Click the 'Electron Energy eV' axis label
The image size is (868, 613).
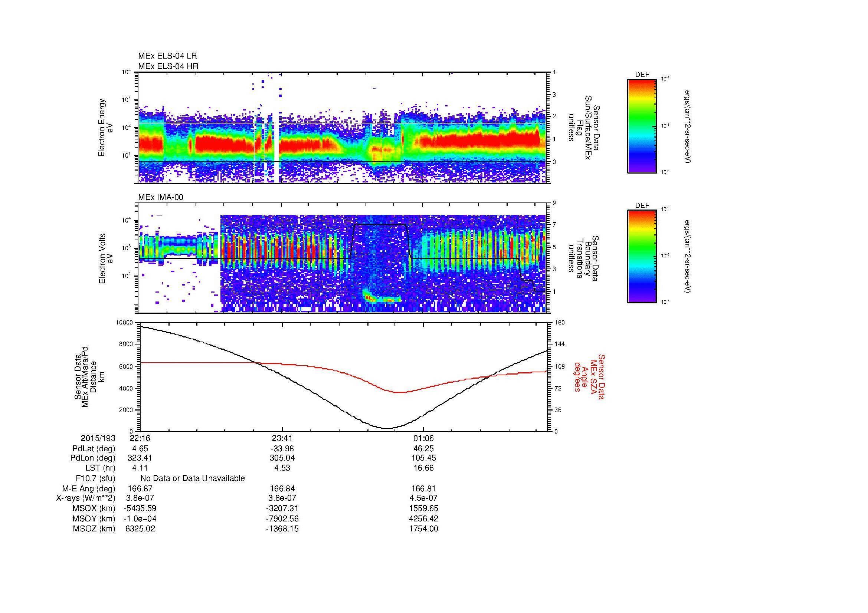tap(105, 128)
